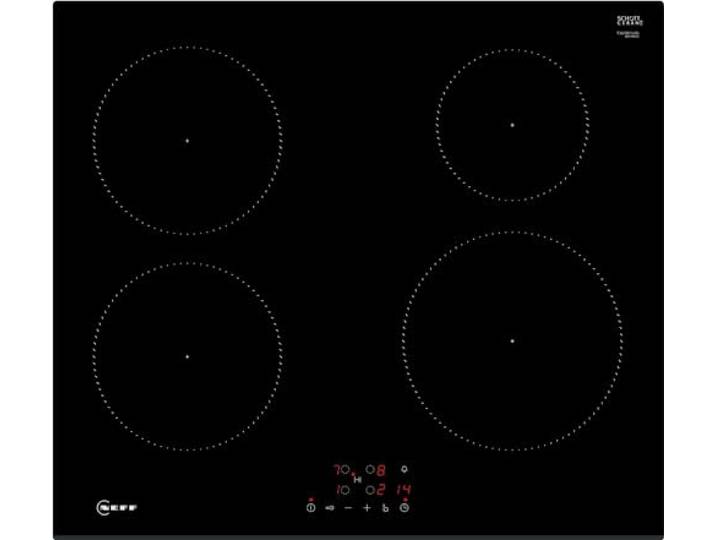Image resolution: width=716 pixels, height=540 pixels.
Task: Tap the key-shaped childproof lock sensor
Action: pos(330,508)
